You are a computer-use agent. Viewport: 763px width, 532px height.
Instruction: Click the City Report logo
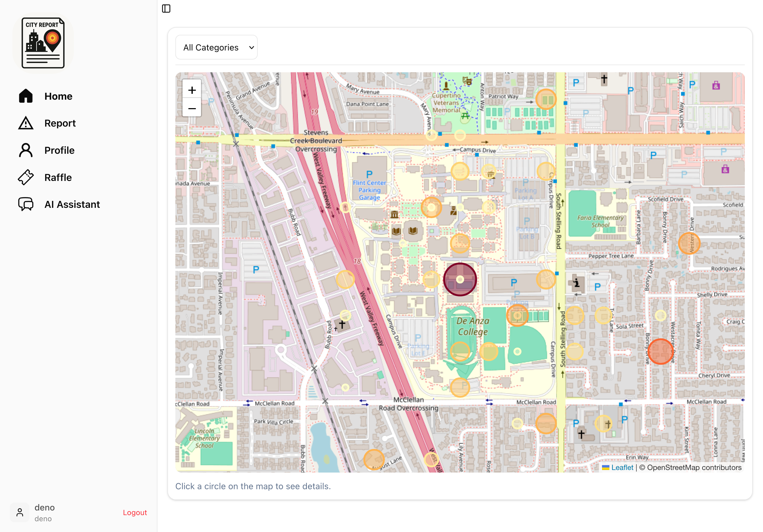(x=43, y=43)
